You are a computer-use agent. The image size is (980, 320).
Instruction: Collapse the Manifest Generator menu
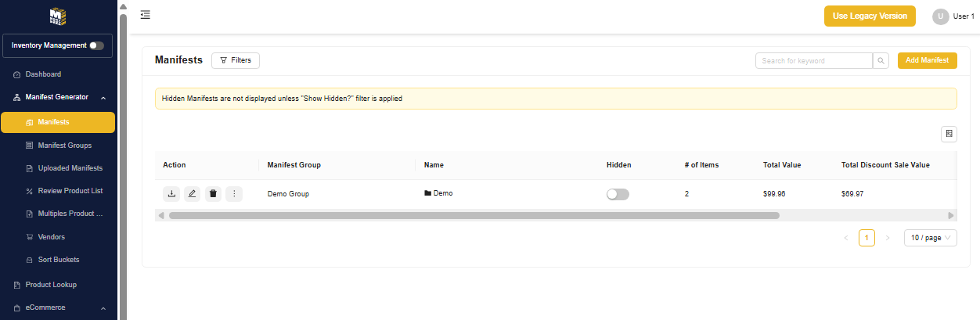click(x=103, y=98)
